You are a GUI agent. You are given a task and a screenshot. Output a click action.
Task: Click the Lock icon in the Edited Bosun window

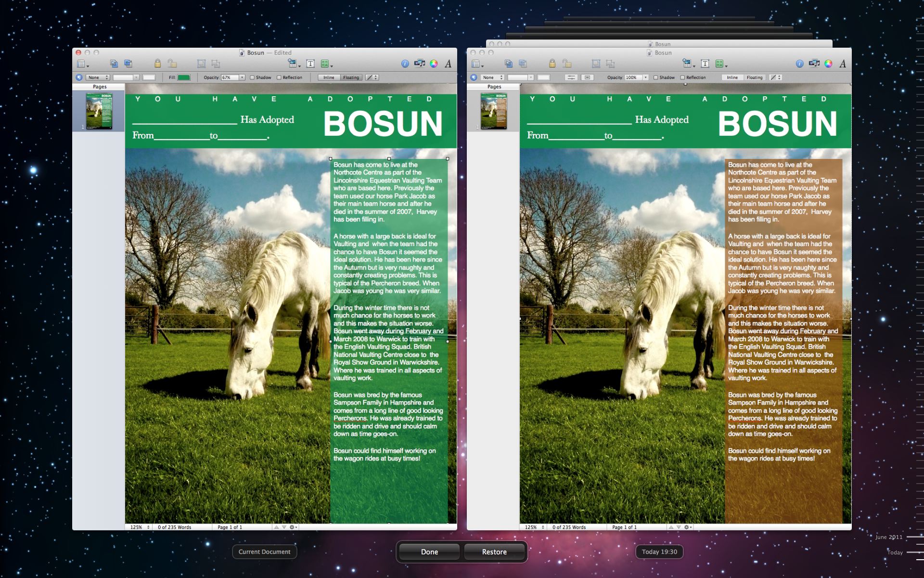[157, 64]
